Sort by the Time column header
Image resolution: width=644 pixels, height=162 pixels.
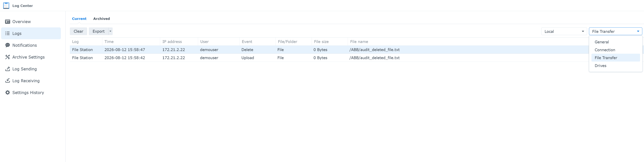(131, 42)
